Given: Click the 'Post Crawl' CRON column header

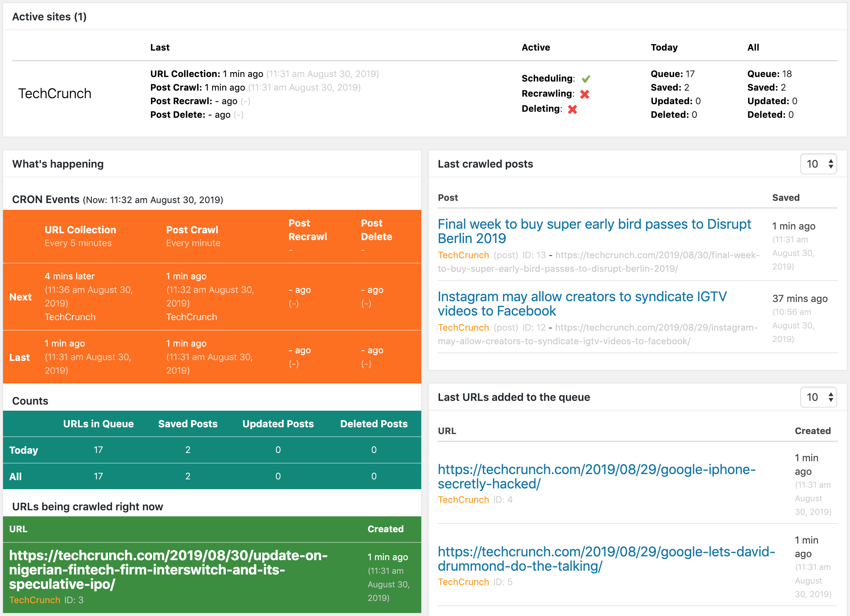Looking at the screenshot, I should 192,230.
